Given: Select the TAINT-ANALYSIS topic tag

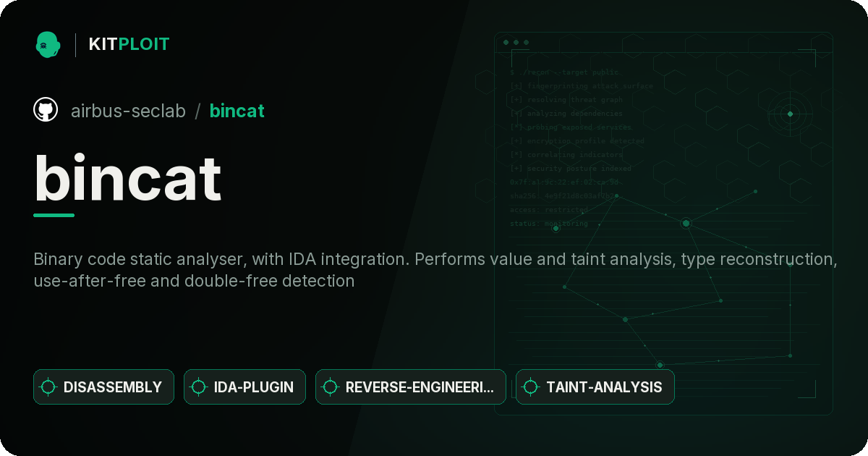Looking at the screenshot, I should 595,387.
